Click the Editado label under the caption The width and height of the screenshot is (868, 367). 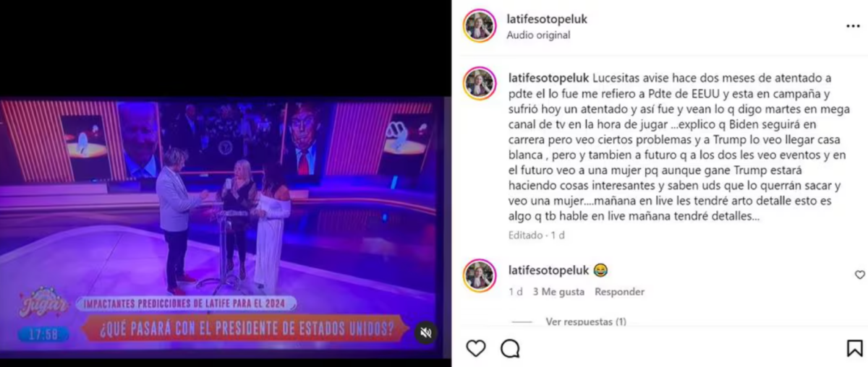(x=525, y=235)
